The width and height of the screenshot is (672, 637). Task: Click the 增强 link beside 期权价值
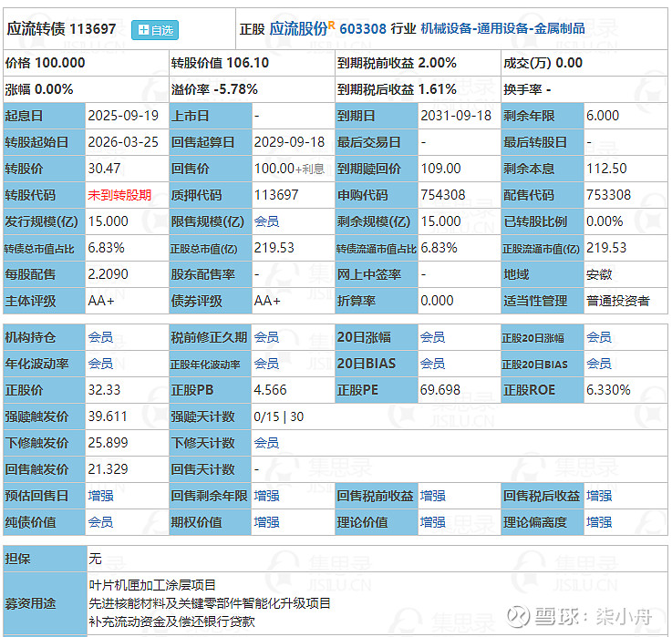266,522
